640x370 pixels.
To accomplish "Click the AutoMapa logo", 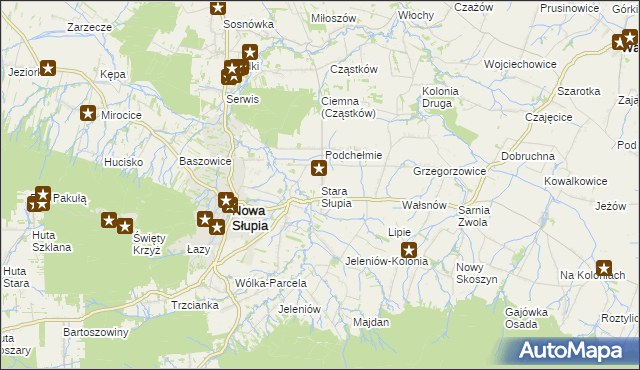I will [x=570, y=350].
